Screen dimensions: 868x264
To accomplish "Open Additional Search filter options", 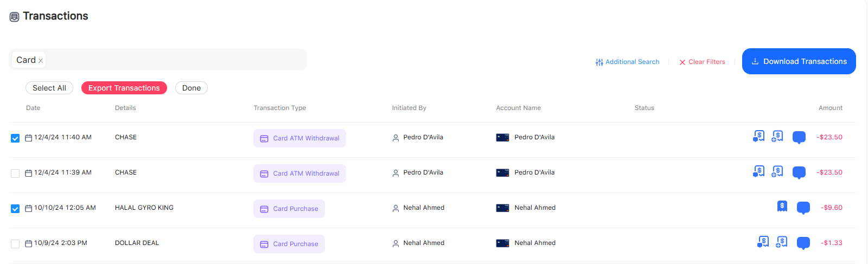I will tap(628, 62).
